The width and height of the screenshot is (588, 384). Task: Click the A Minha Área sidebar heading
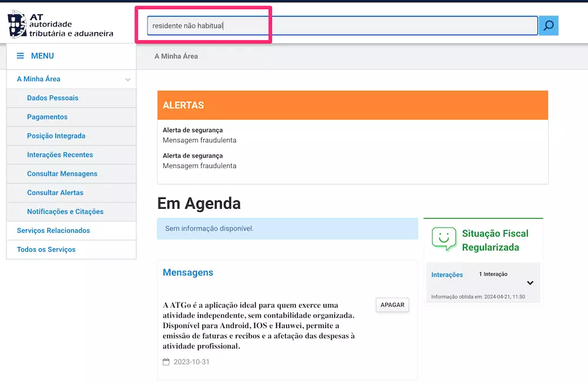tap(39, 79)
